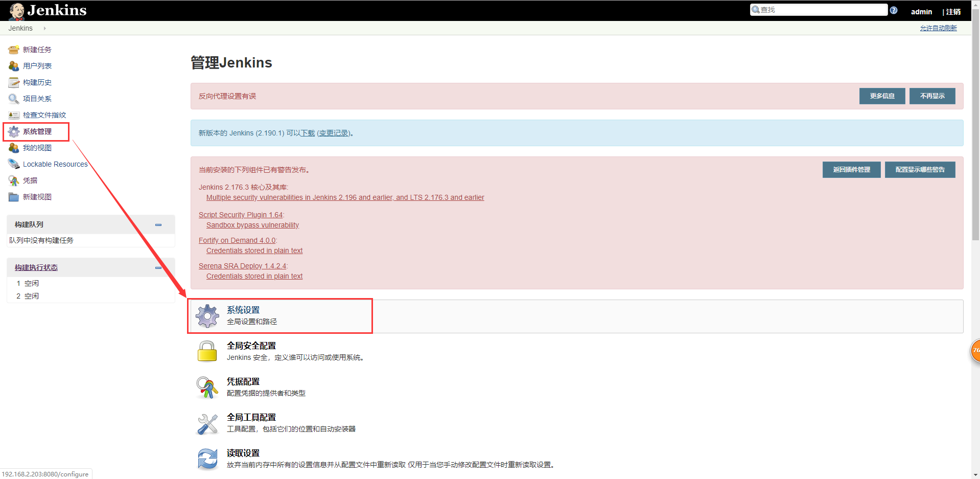Open Script Security Plugin 1.64 link

click(x=241, y=215)
